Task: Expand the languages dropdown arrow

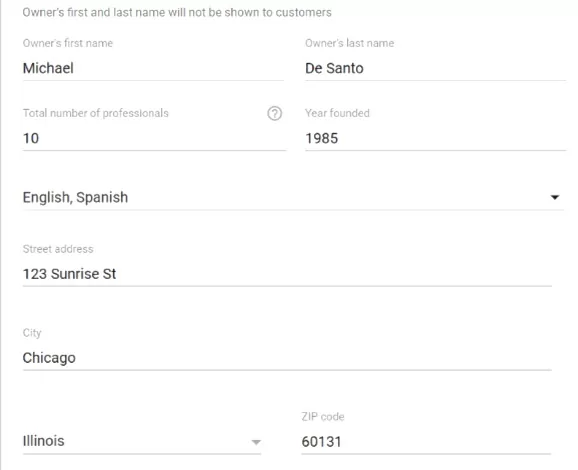Action: pyautogui.click(x=554, y=198)
